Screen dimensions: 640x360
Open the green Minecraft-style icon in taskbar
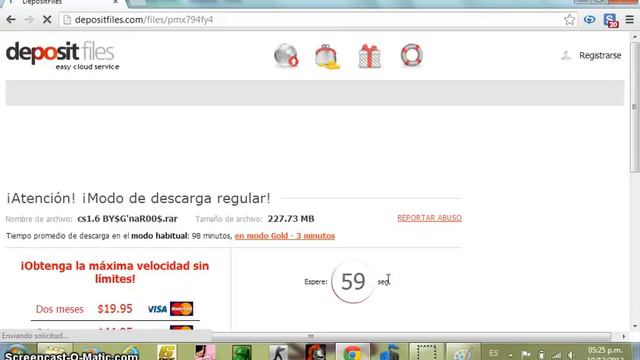[x=242, y=352]
